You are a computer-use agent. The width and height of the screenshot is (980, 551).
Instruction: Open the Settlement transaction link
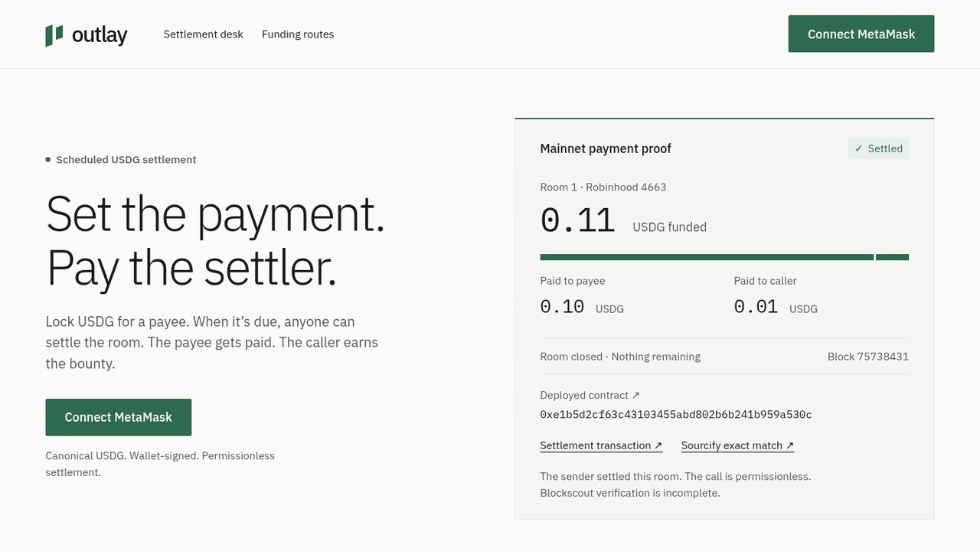pyautogui.click(x=601, y=445)
